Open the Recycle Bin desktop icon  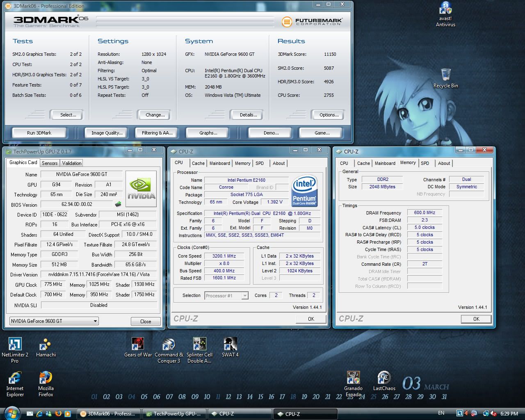coord(446,75)
